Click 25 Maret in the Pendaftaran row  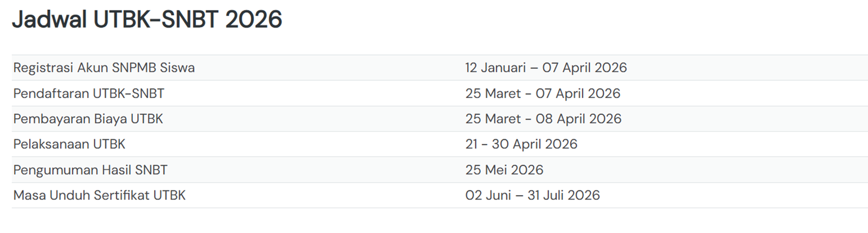click(x=493, y=93)
